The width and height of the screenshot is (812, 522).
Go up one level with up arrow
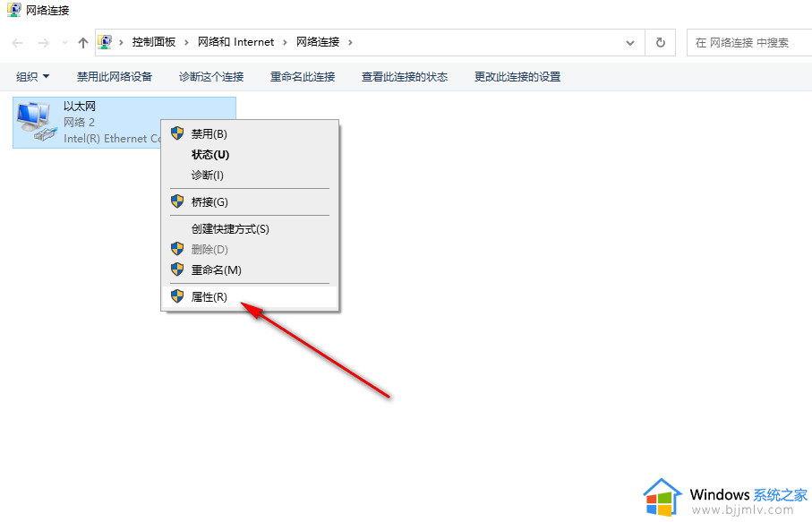83,42
